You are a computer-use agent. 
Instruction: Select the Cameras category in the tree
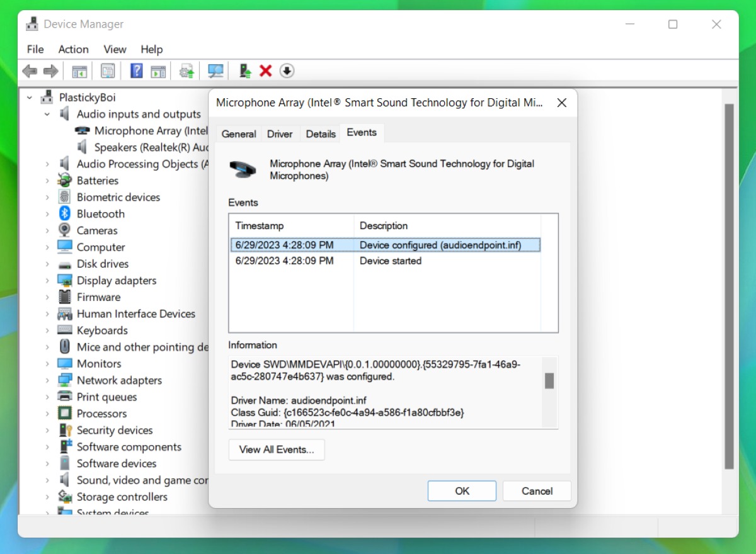(97, 230)
